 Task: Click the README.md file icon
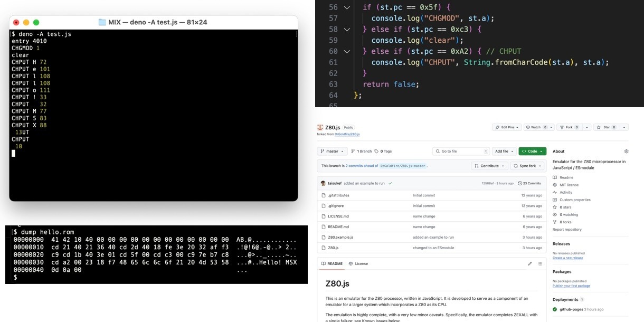pyautogui.click(x=323, y=227)
